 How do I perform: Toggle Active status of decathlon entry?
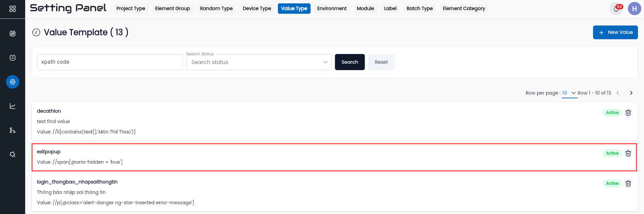pyautogui.click(x=612, y=113)
